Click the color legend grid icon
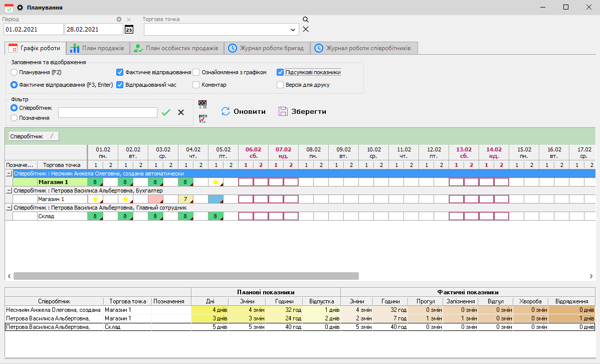 tap(203, 104)
